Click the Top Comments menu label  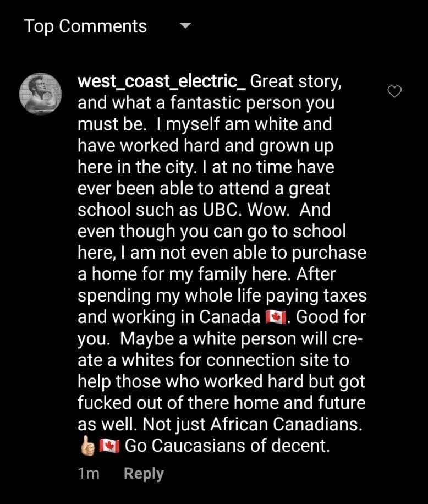coord(85,26)
